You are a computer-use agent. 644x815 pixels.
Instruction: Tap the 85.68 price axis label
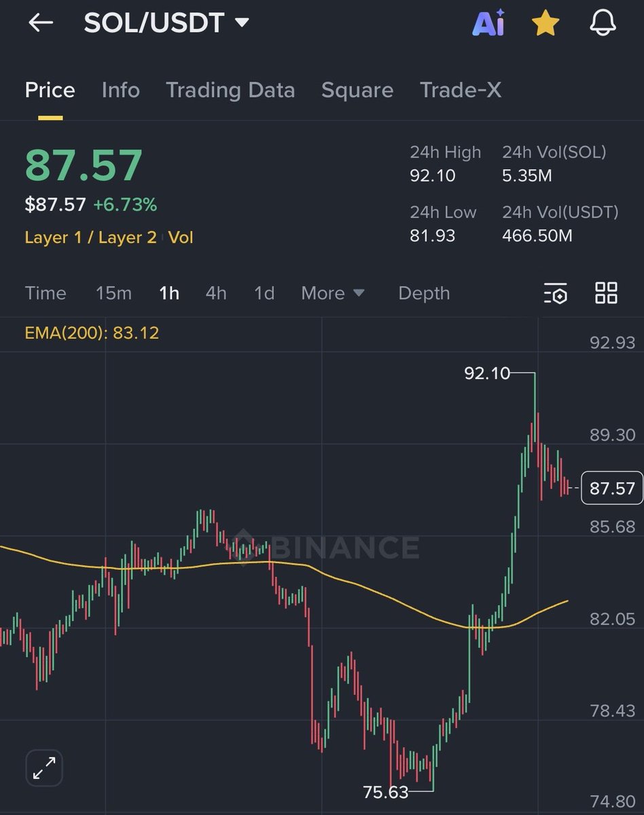[612, 527]
